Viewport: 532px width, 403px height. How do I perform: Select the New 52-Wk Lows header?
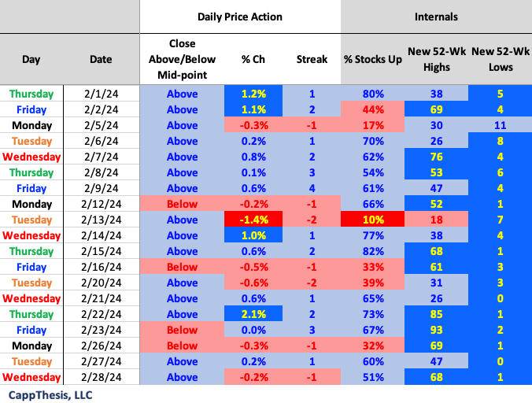(501, 59)
